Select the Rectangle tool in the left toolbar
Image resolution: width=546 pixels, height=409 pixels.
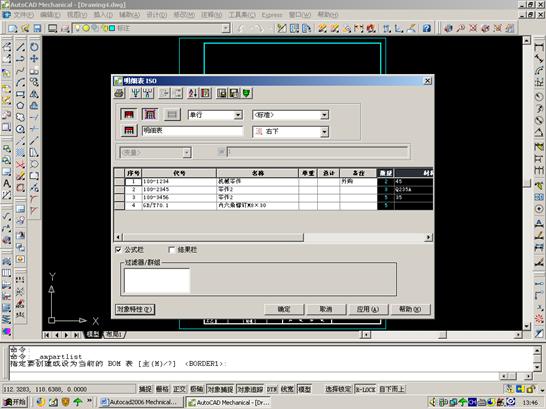pyautogui.click(x=21, y=94)
